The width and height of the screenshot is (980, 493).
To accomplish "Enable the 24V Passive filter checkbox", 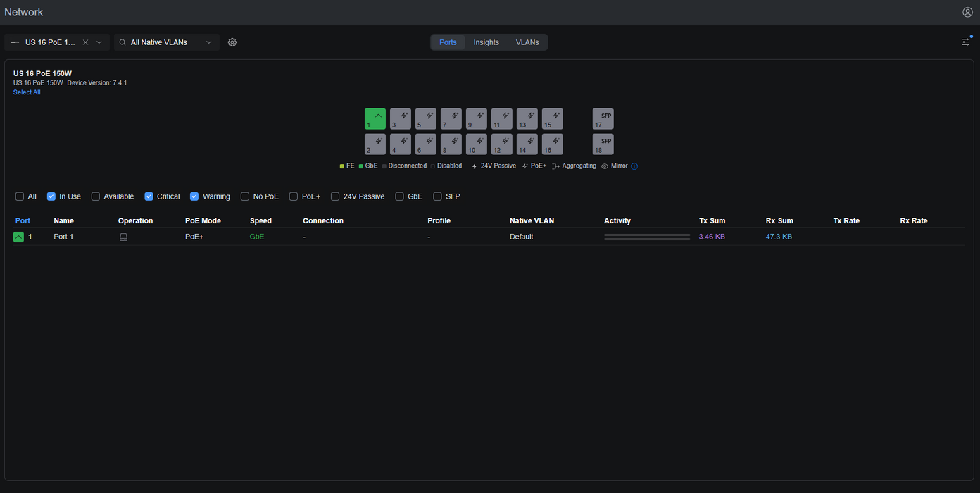I will [335, 196].
